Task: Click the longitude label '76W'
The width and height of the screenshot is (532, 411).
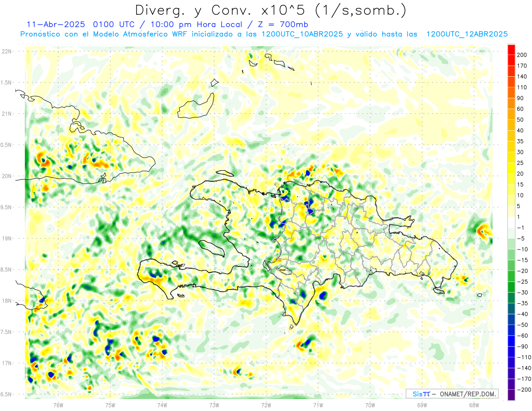Action: tap(58, 405)
